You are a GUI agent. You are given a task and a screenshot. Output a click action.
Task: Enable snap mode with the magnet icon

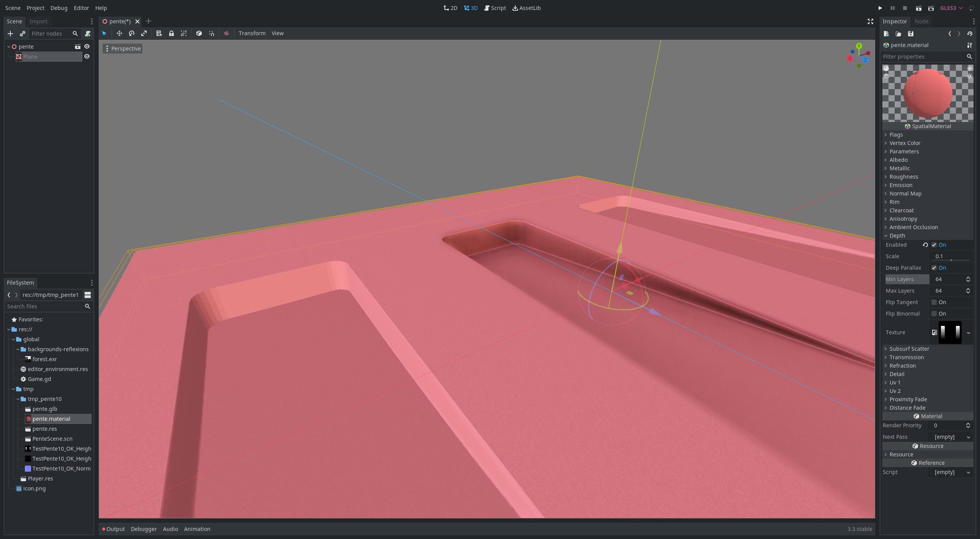pos(212,33)
